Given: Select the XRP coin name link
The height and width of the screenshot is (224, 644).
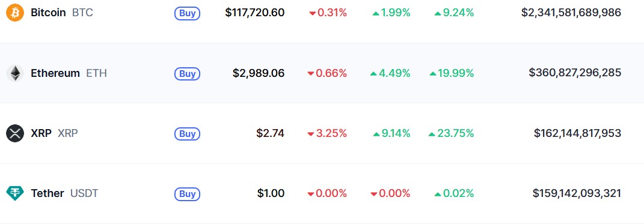Looking at the screenshot, I should click(x=41, y=133).
